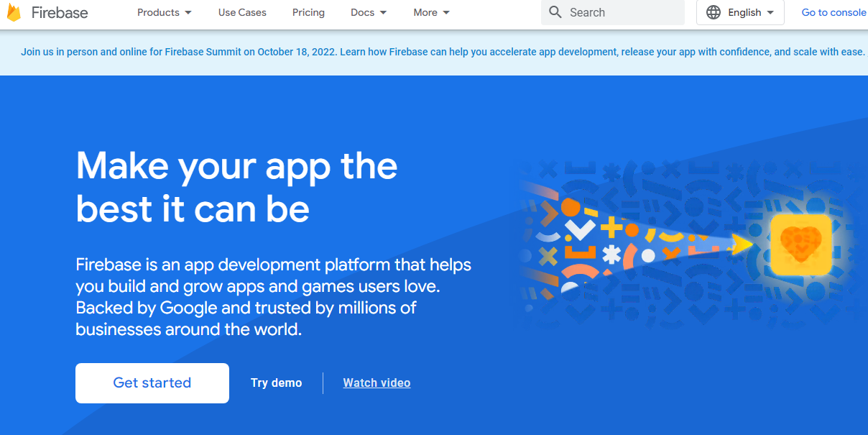868x435 pixels.
Task: Go to the Pricing page
Action: [308, 12]
